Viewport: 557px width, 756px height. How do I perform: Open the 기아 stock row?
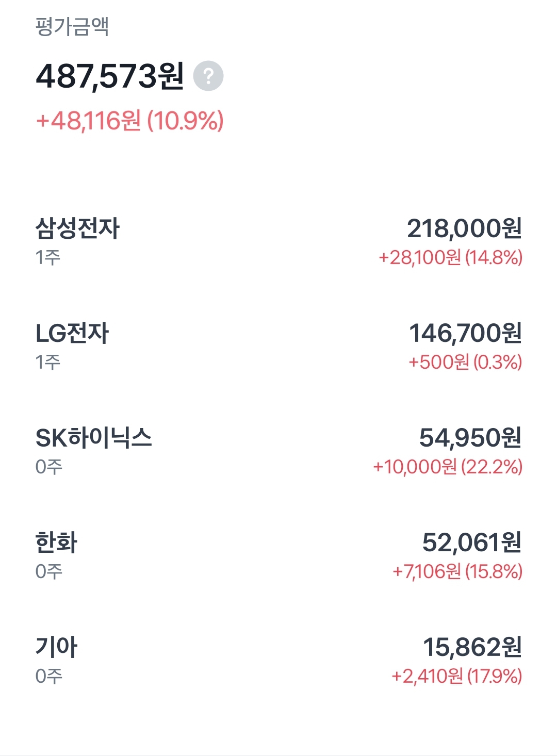pos(56,647)
